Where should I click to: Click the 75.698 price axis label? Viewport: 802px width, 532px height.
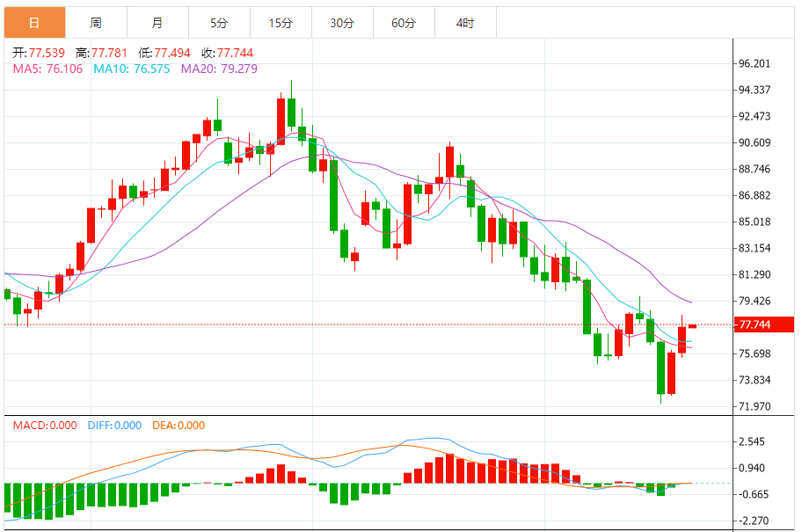(755, 353)
